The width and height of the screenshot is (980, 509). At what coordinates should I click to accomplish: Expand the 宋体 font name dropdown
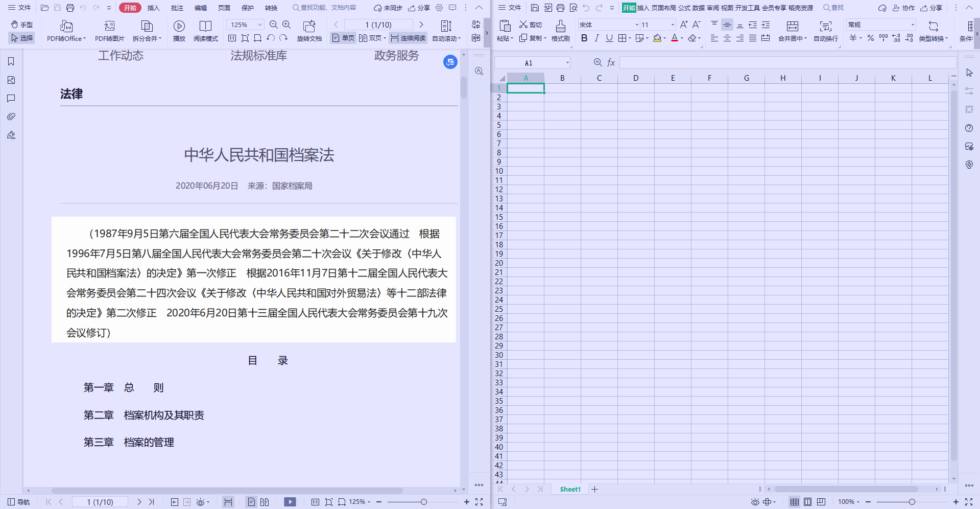point(637,25)
